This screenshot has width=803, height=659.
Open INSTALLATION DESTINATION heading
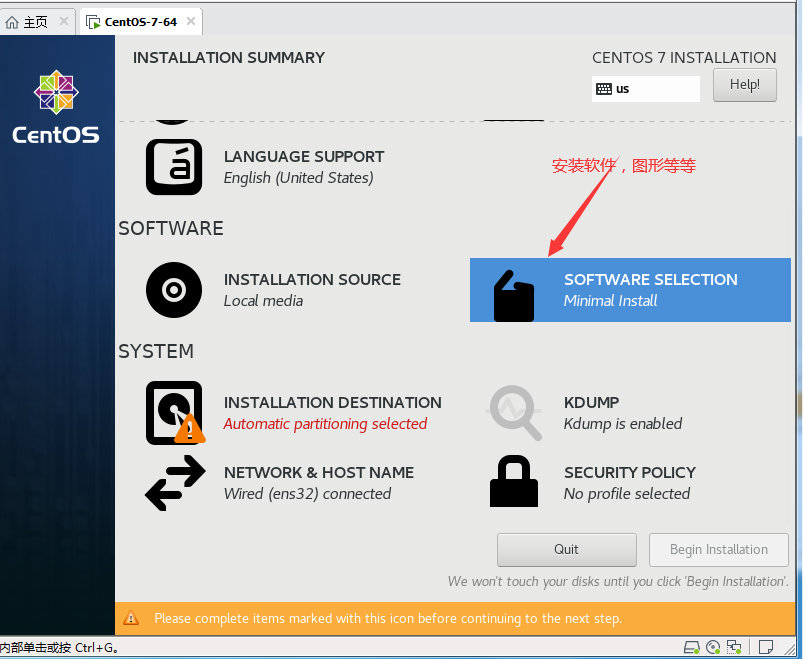(332, 402)
